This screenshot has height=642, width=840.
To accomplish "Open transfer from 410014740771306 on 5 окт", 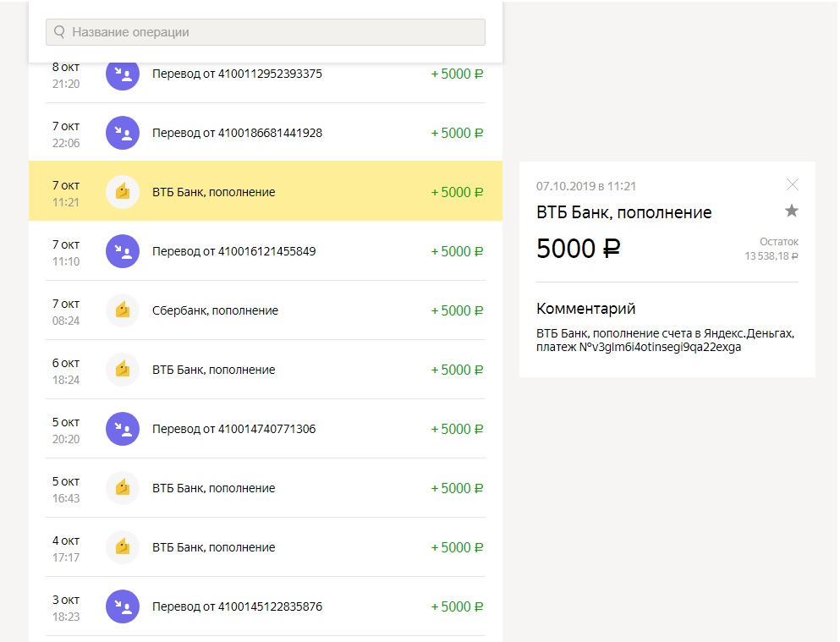I will 265,429.
